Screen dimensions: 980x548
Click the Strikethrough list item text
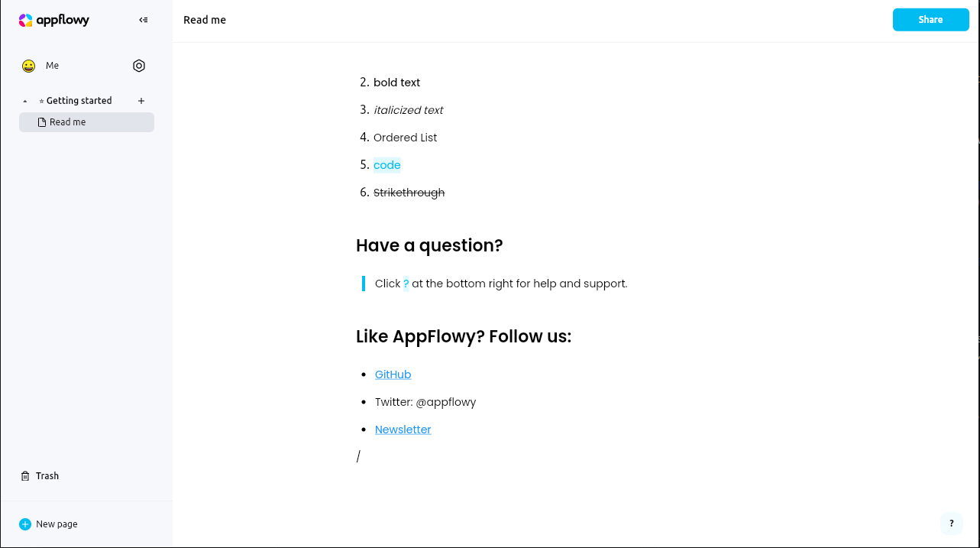pyautogui.click(x=409, y=193)
